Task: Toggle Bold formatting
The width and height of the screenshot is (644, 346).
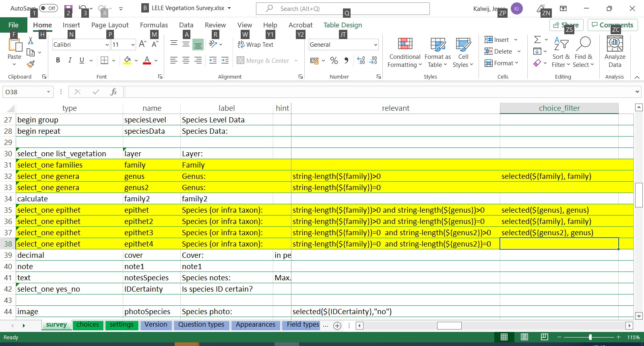Action: (58, 60)
